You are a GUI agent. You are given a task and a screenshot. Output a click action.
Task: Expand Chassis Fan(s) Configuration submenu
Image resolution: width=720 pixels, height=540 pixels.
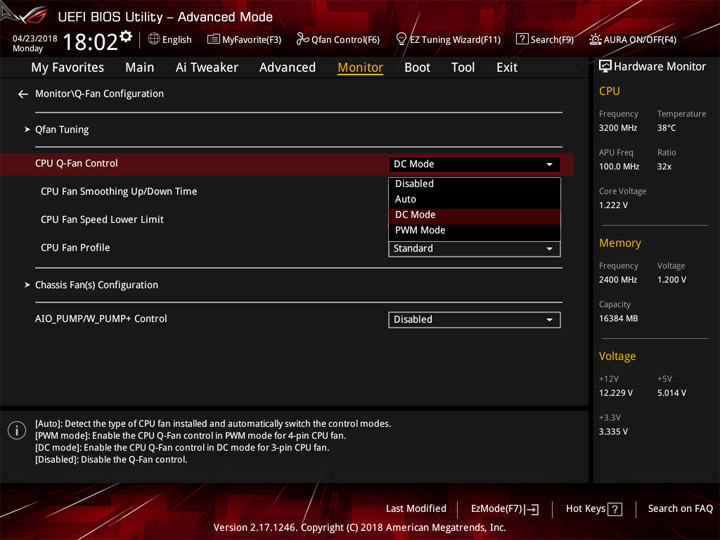pyautogui.click(x=96, y=285)
